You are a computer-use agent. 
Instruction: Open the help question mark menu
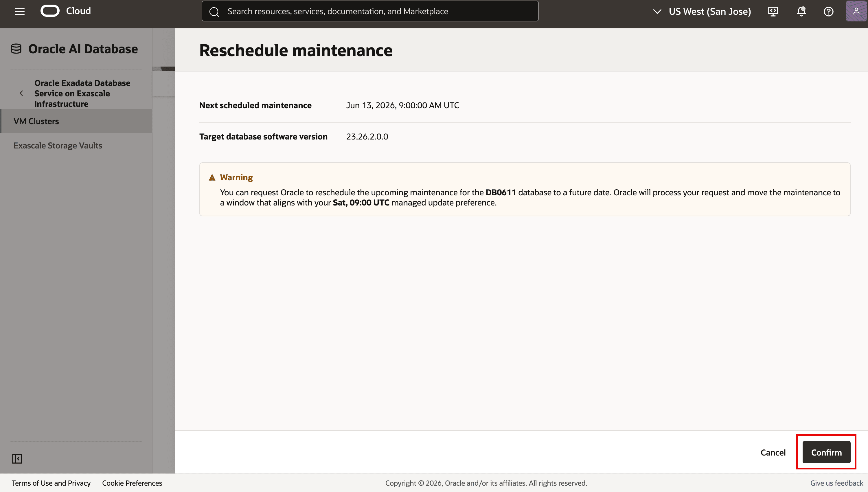[828, 12]
